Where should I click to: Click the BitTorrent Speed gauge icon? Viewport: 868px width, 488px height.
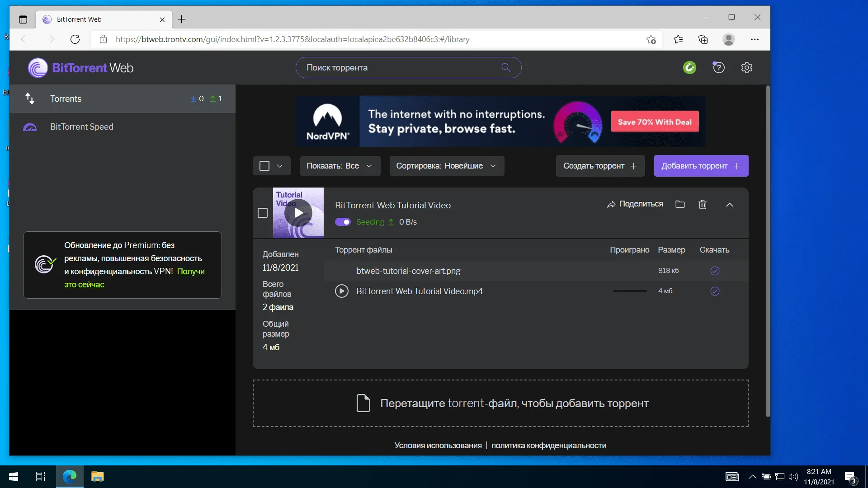[x=30, y=127]
